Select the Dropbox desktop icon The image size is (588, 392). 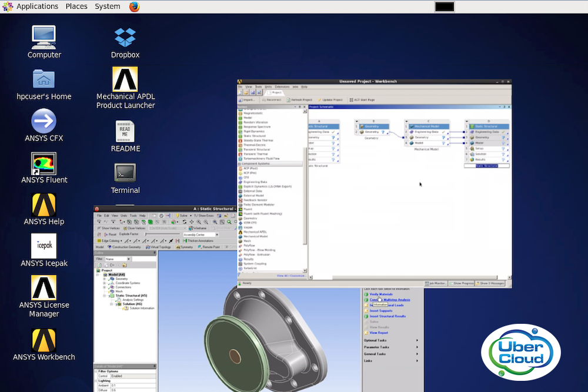pos(125,38)
